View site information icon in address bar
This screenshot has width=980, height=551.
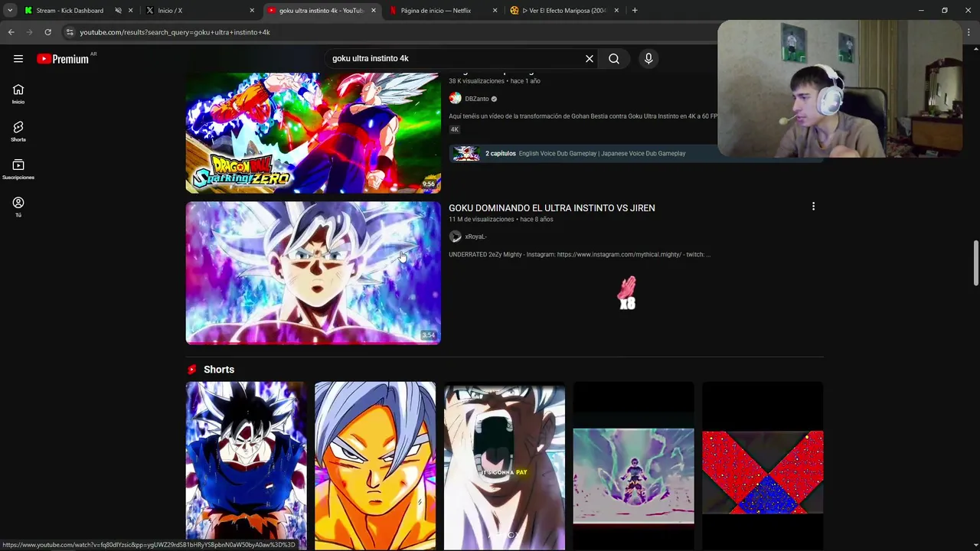pos(70,32)
